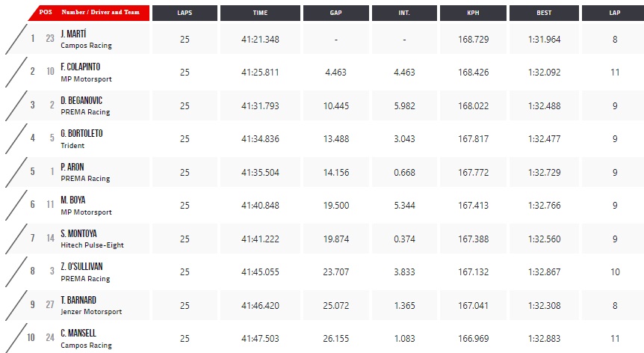Open P. Aron driver entry
644x353 pixels.
tap(72, 167)
